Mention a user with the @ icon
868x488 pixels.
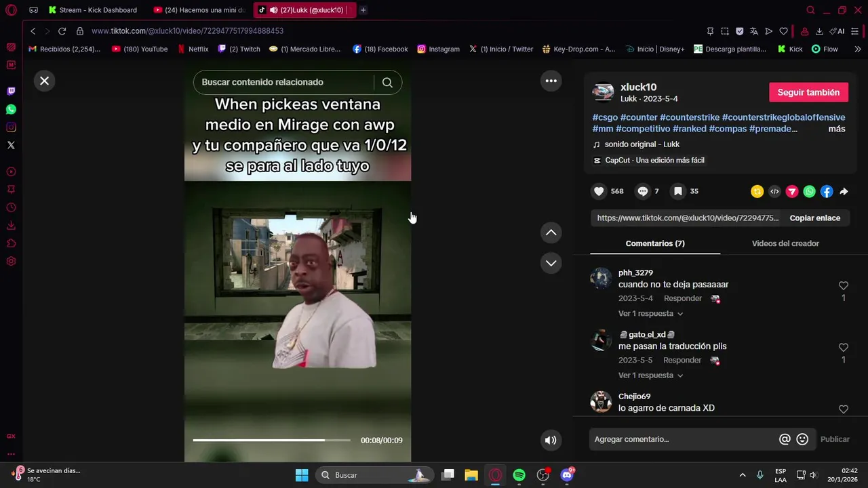(x=785, y=439)
